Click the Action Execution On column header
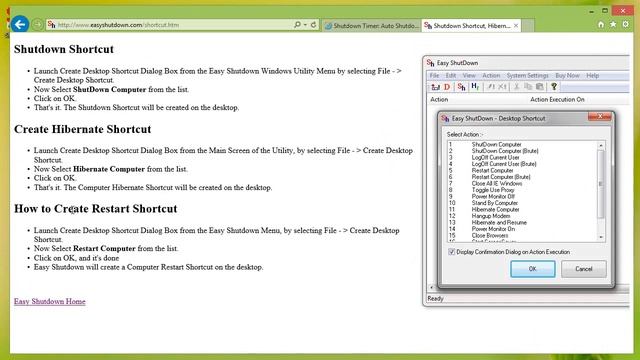The width and height of the screenshot is (640, 360). click(x=557, y=99)
